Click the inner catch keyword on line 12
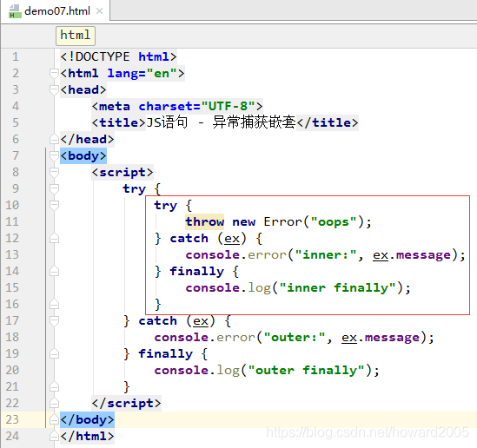This screenshot has width=477, height=448. 189,238
